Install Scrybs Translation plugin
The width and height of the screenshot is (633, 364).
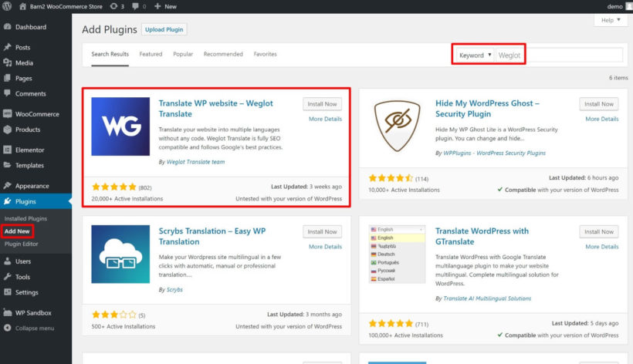pos(322,232)
